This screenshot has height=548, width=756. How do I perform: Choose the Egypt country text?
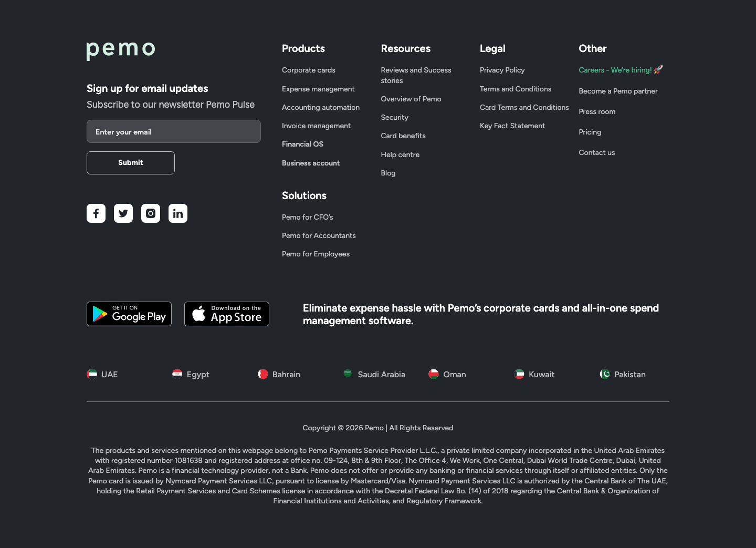(198, 375)
